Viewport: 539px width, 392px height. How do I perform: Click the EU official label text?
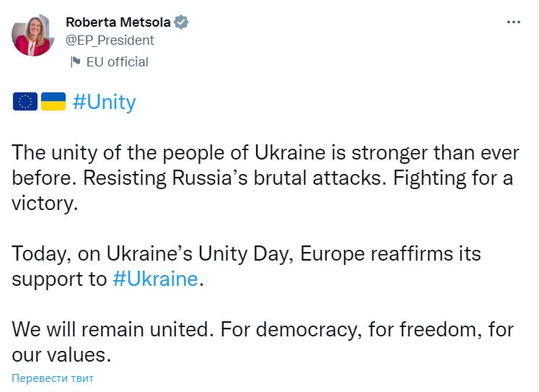pos(117,62)
